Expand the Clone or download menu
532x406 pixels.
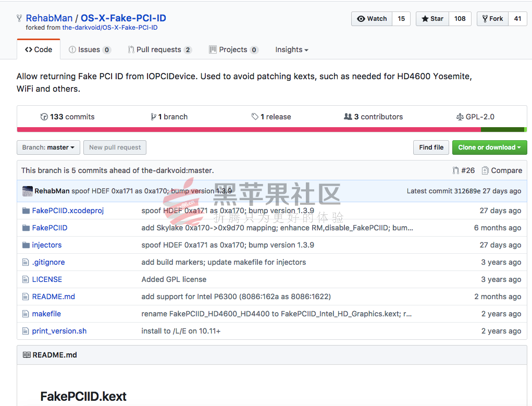[x=490, y=147]
